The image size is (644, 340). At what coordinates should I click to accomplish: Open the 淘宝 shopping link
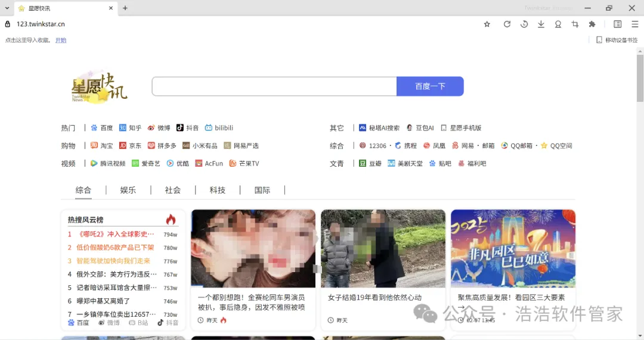pyautogui.click(x=102, y=146)
